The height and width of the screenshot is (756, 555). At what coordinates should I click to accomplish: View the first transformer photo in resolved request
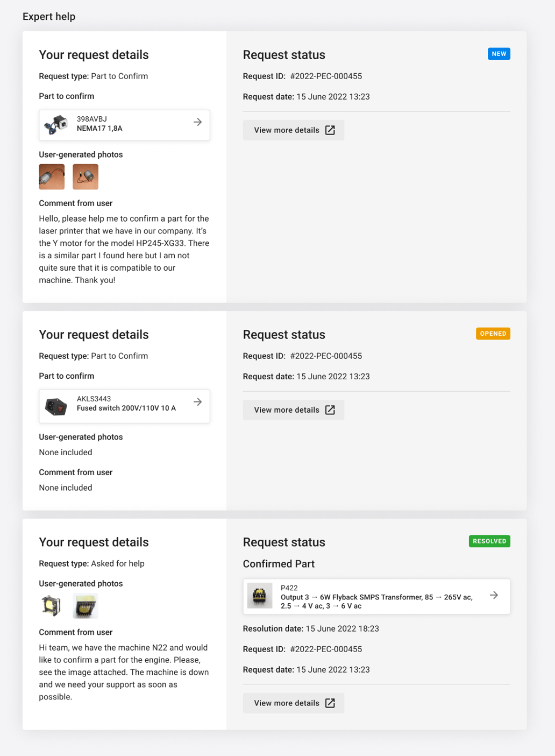tap(51, 605)
